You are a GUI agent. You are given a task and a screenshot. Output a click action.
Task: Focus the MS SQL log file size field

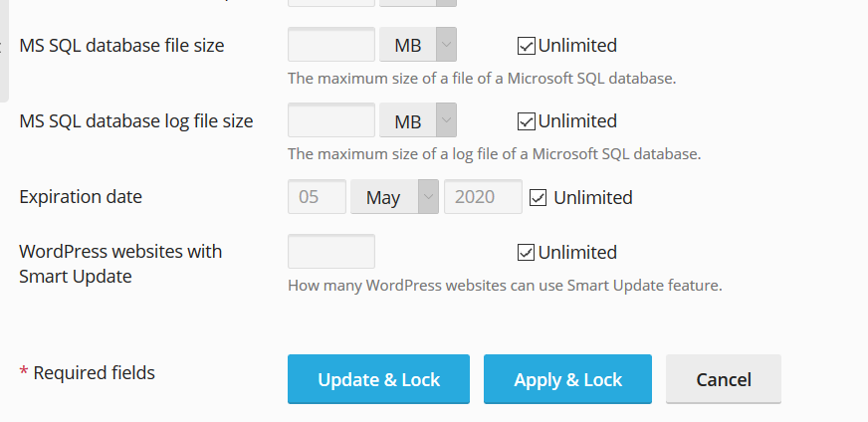click(331, 120)
